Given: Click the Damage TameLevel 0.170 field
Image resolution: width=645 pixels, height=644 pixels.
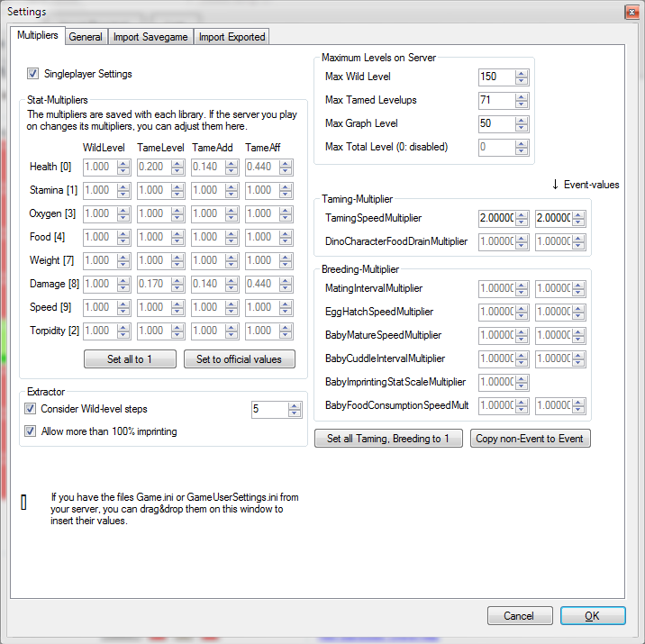Looking at the screenshot, I should coord(154,284).
